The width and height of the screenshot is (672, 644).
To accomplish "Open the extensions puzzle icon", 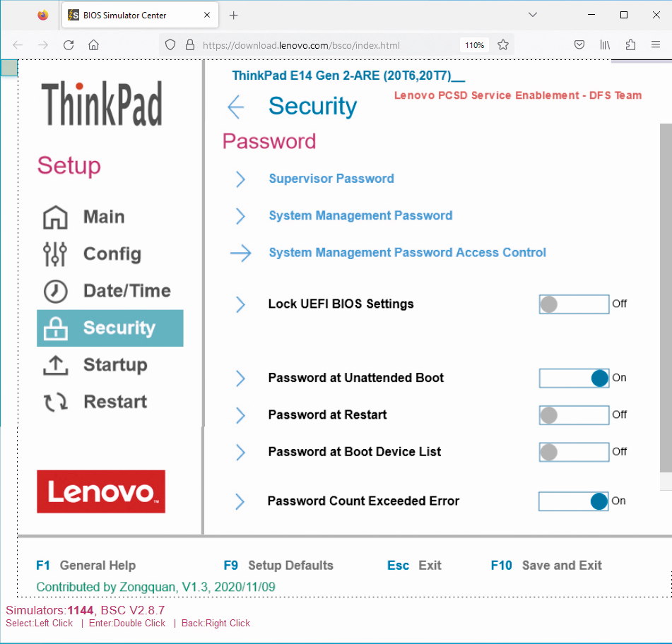I will [630, 44].
